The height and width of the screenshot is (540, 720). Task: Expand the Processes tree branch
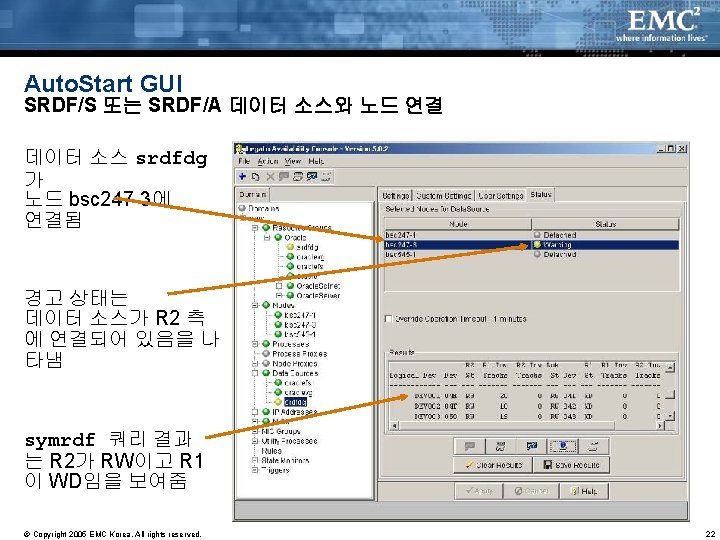click(x=255, y=344)
